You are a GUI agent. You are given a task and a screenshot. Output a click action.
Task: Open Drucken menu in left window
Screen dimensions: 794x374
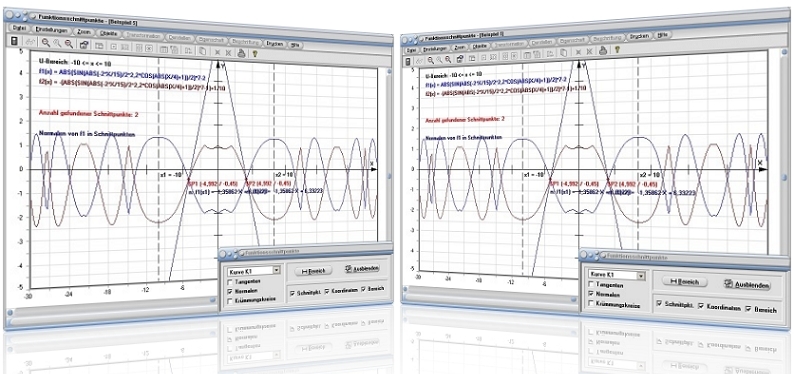[274, 44]
